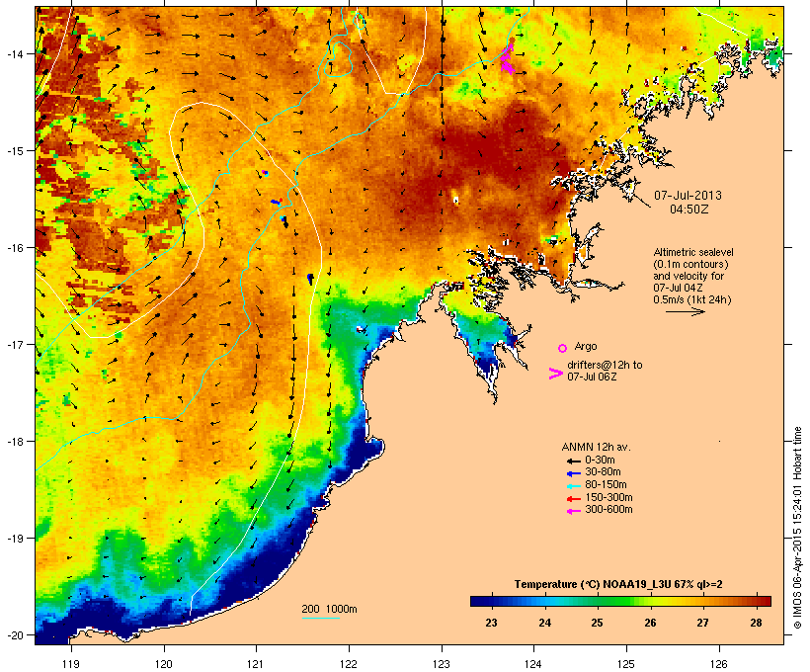The width and height of the screenshot is (810, 672).
Task: Click the '0.5m/s (1kt 24h)' label
Action: click(692, 299)
